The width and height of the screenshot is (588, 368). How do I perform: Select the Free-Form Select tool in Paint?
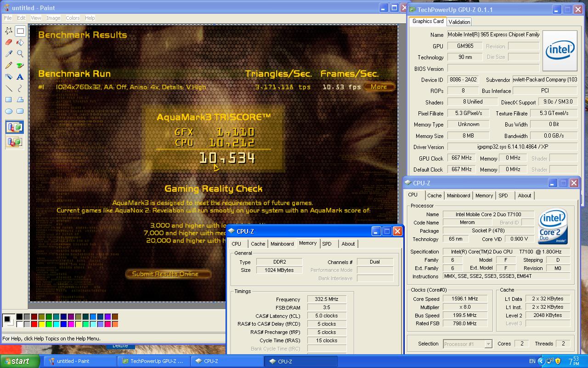pos(9,31)
